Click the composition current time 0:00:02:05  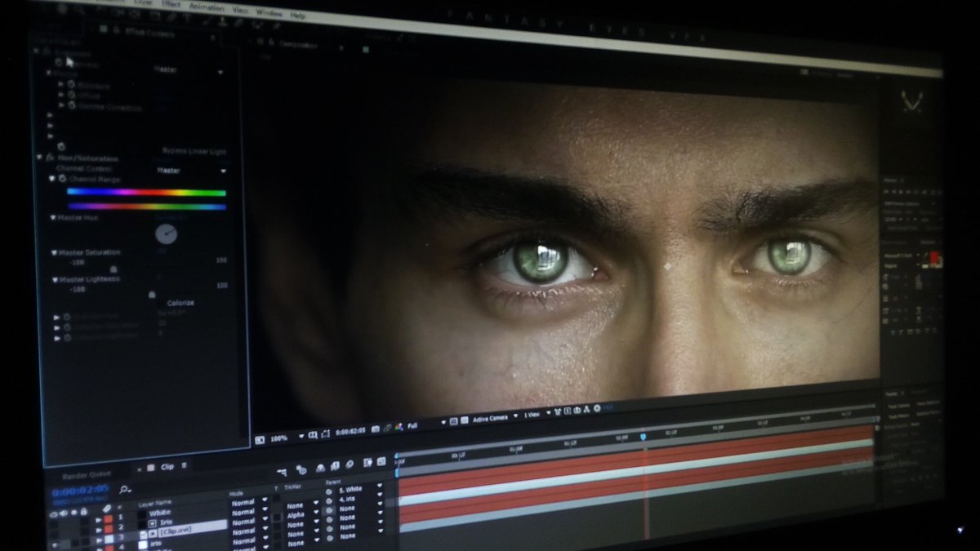pyautogui.click(x=350, y=432)
